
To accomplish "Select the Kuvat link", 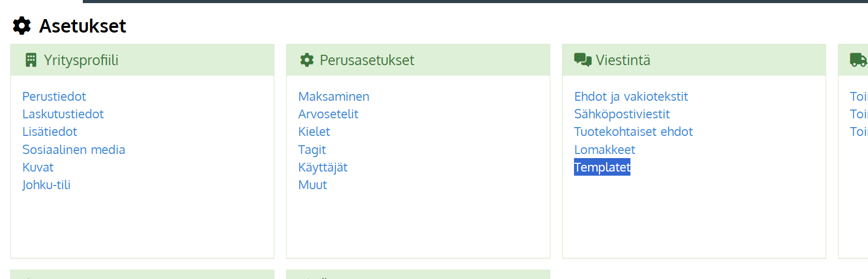I will click(38, 167).
